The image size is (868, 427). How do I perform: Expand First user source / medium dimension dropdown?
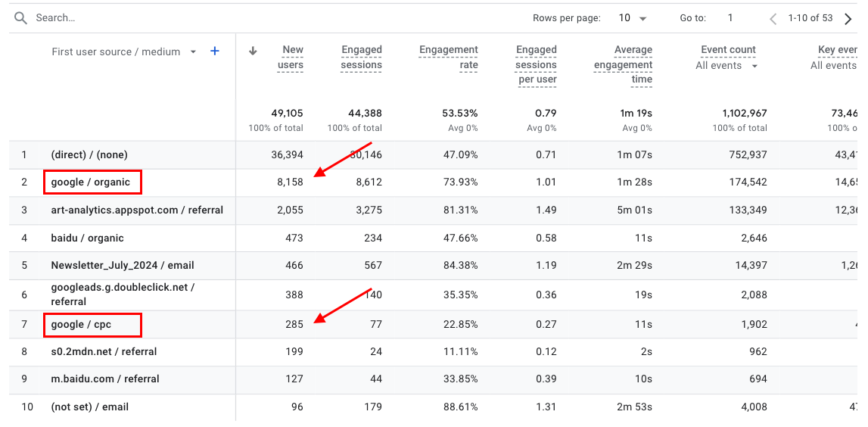coord(193,52)
